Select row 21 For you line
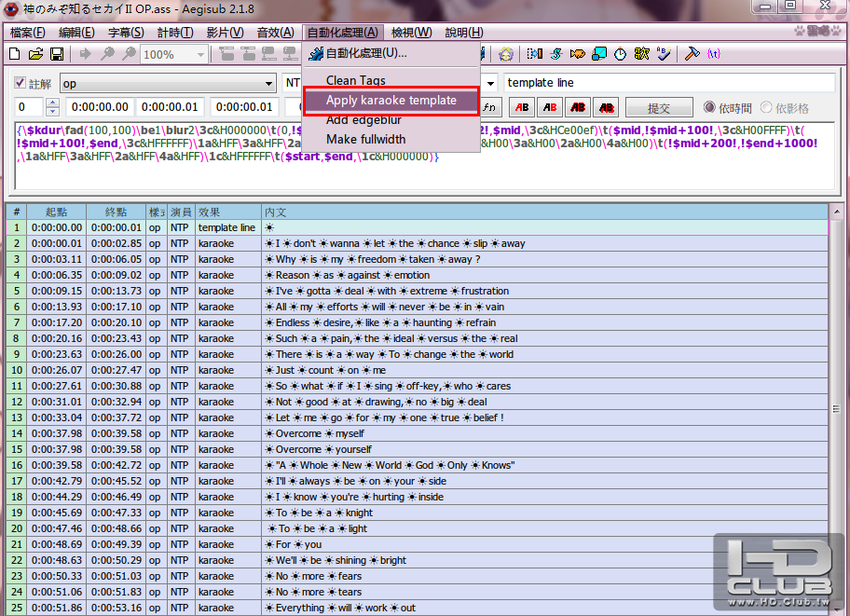850x616 pixels. pyautogui.click(x=417, y=544)
